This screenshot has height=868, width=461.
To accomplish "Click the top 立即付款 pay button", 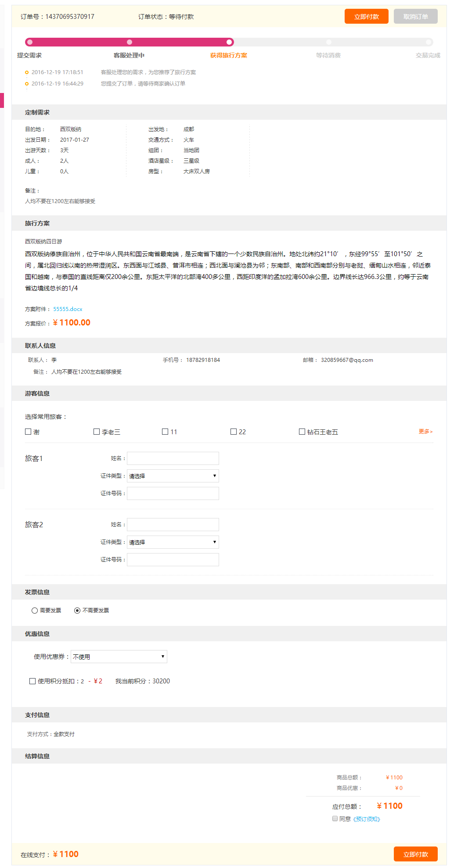I will (366, 17).
